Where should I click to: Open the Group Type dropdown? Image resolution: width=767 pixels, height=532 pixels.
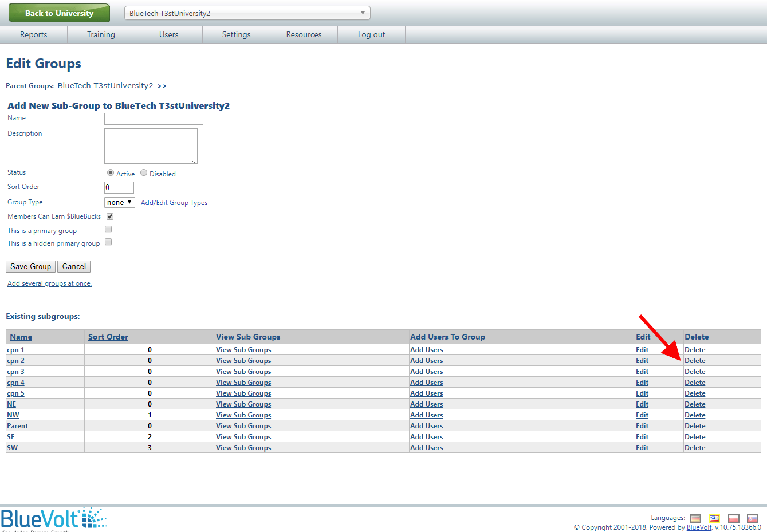click(x=120, y=202)
